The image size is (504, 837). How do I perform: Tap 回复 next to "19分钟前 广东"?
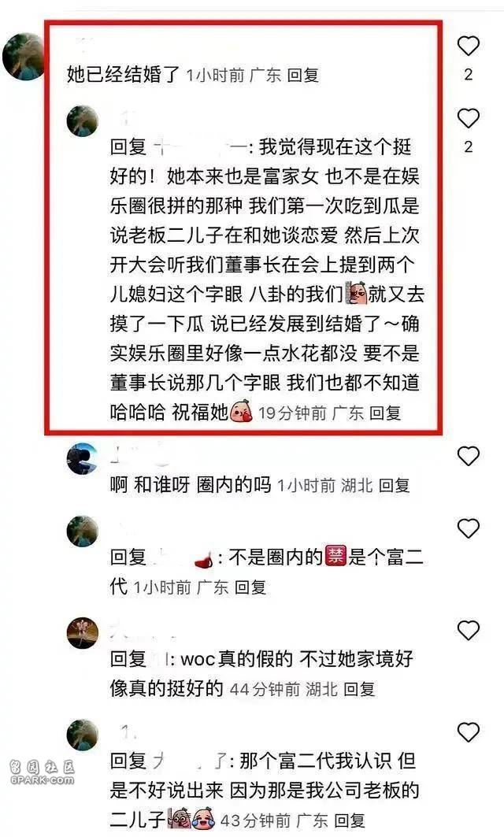[385, 413]
